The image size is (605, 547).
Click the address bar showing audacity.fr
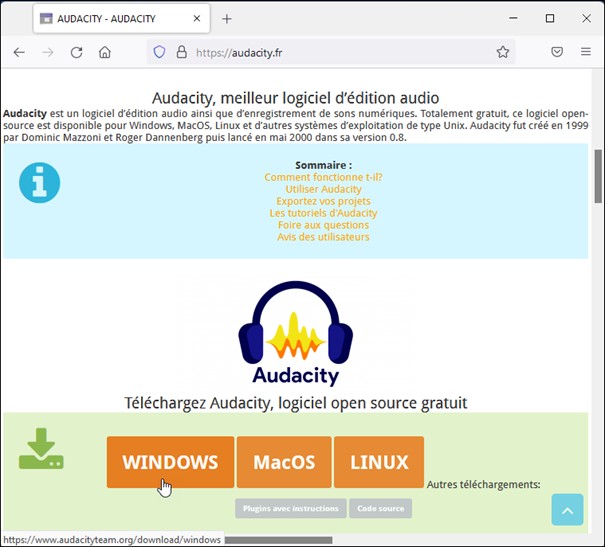(x=332, y=52)
